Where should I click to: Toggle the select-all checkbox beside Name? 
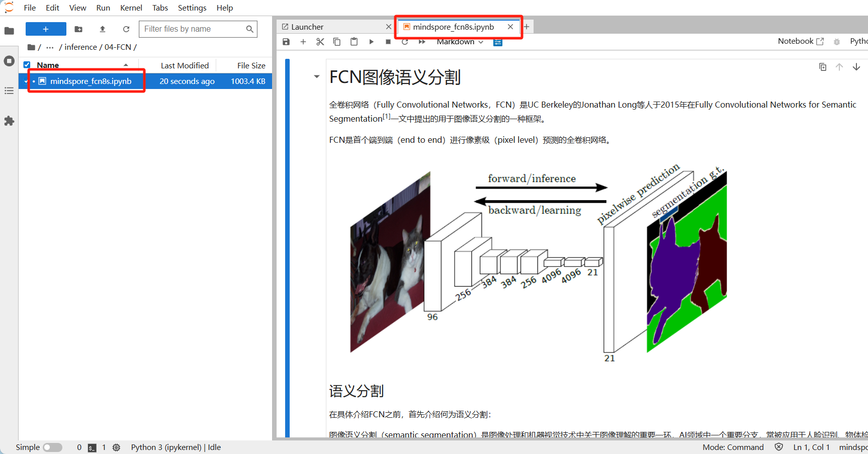[27, 65]
